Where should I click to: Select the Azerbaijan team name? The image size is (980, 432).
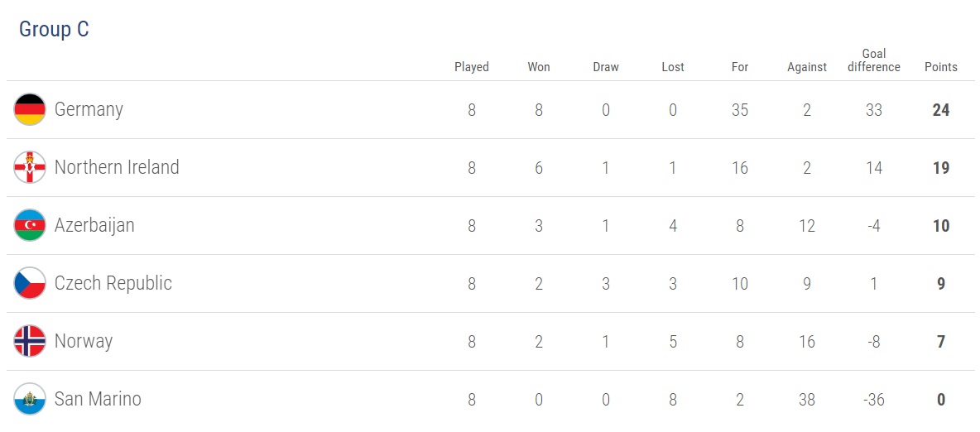(x=94, y=225)
